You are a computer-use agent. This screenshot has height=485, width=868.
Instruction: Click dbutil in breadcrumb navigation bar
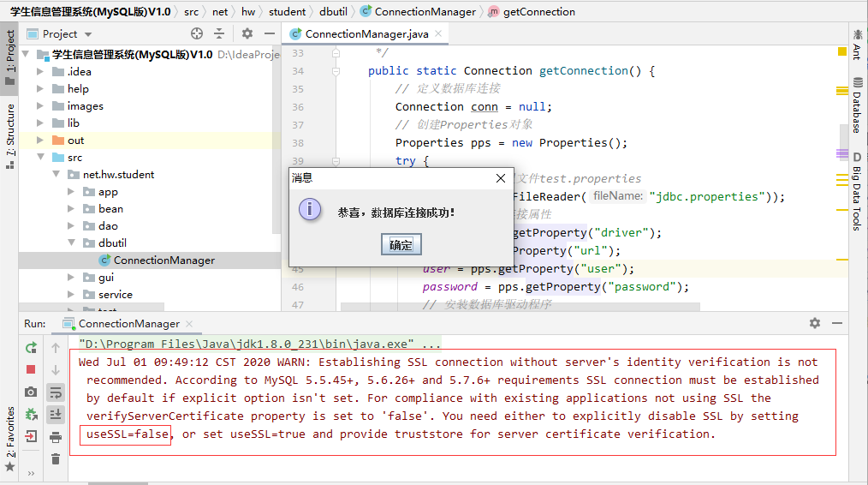click(x=333, y=12)
